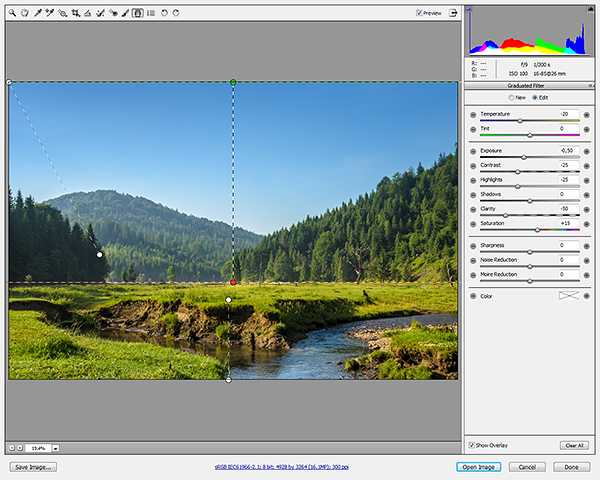Toggle full screen mode icon

click(x=453, y=13)
